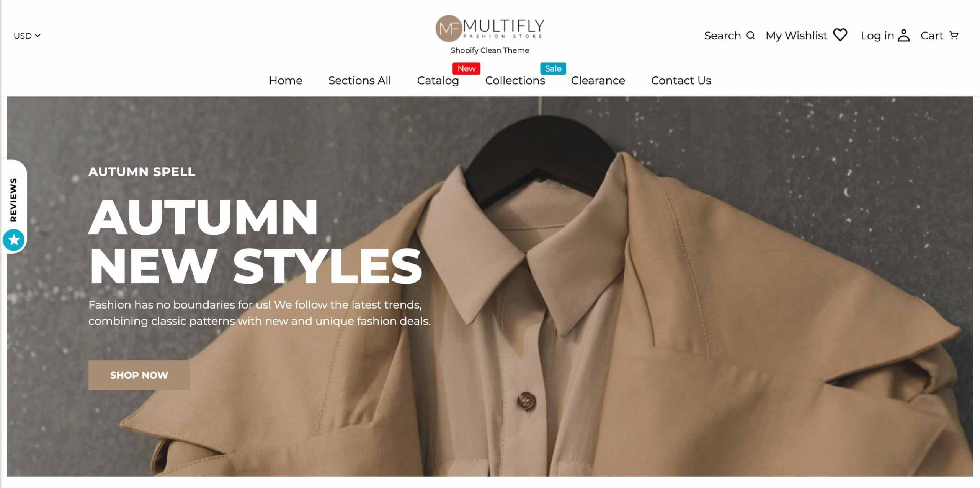Screen dimensions: 980x488
Task: Open the USD currency dropdown
Action: (27, 36)
